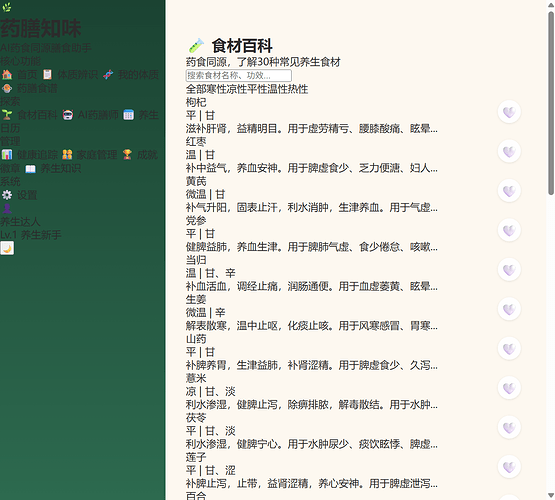
Task: Tap the heart icon beside 黄芪
Action: 509,191
